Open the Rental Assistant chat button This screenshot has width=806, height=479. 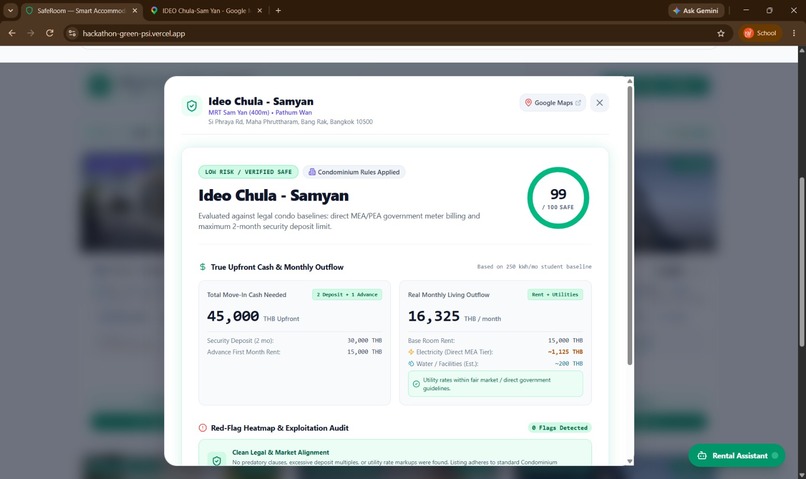pyautogui.click(x=737, y=455)
